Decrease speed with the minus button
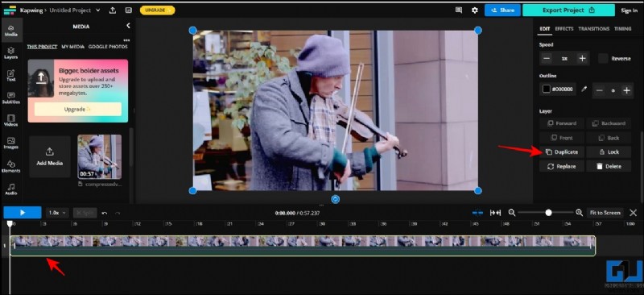 pos(547,58)
